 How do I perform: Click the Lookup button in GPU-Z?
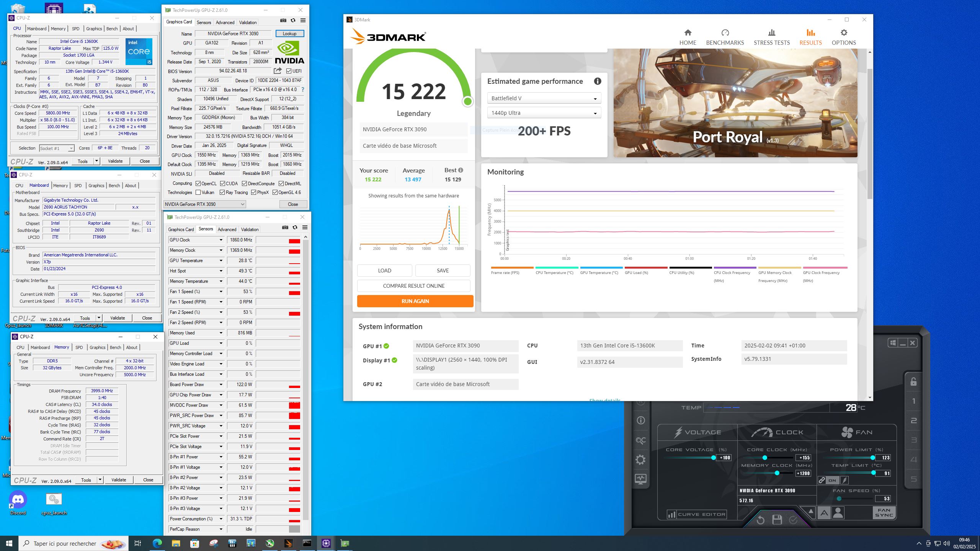289,34
